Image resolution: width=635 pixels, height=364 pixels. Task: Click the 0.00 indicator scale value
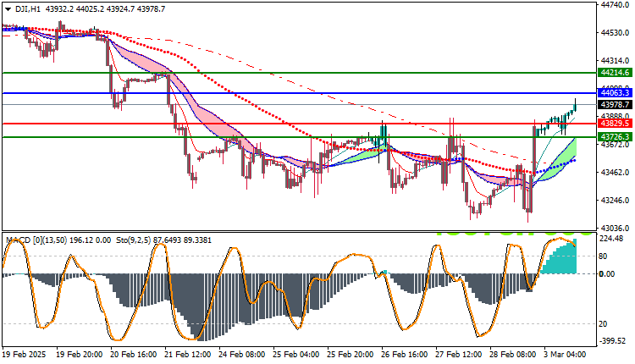point(607,274)
